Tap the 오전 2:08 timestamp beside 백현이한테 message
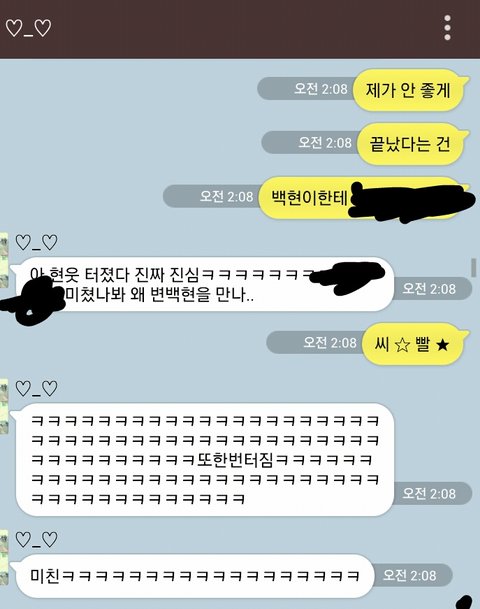The width and height of the screenshot is (480, 609). 226,196
